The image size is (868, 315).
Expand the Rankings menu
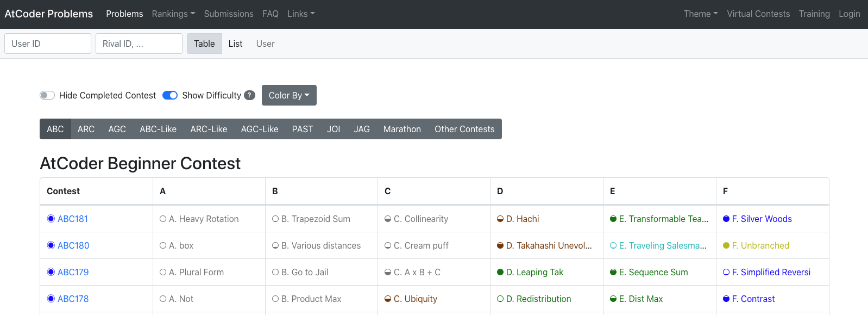pyautogui.click(x=173, y=14)
